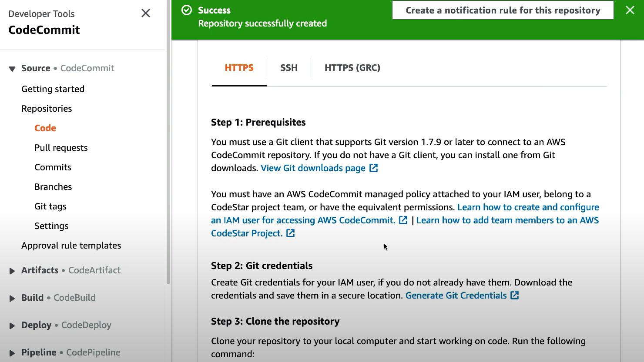Switch to the HTTPS (GRC) tab

[352, 67]
